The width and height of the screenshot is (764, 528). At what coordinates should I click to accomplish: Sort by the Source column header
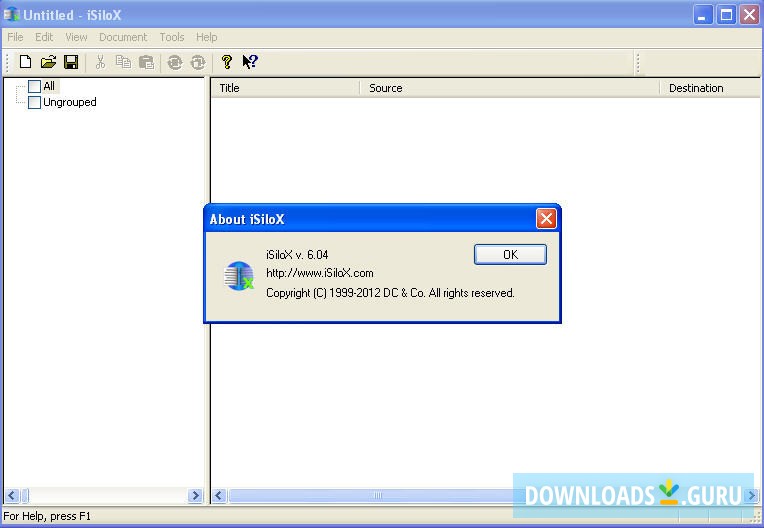pos(510,88)
